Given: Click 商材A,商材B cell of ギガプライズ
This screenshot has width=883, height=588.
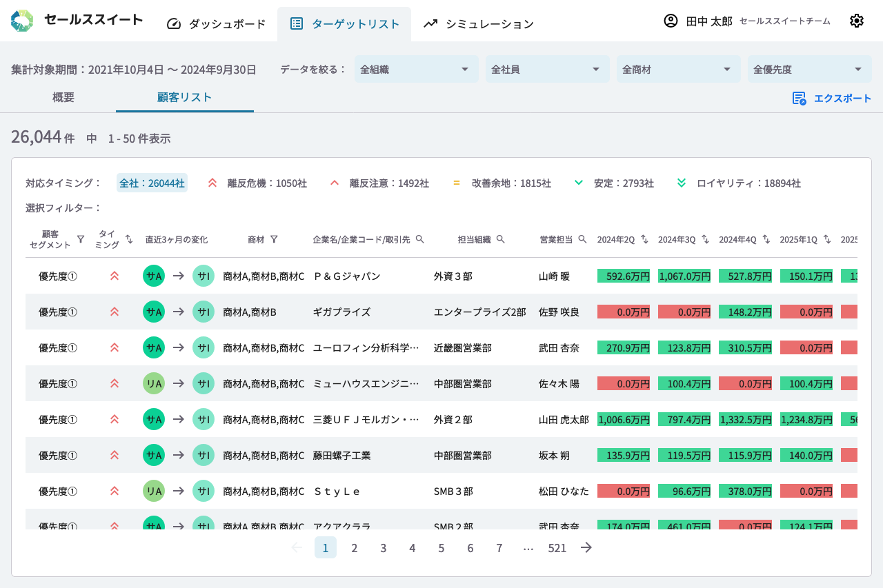Looking at the screenshot, I should [x=250, y=312].
